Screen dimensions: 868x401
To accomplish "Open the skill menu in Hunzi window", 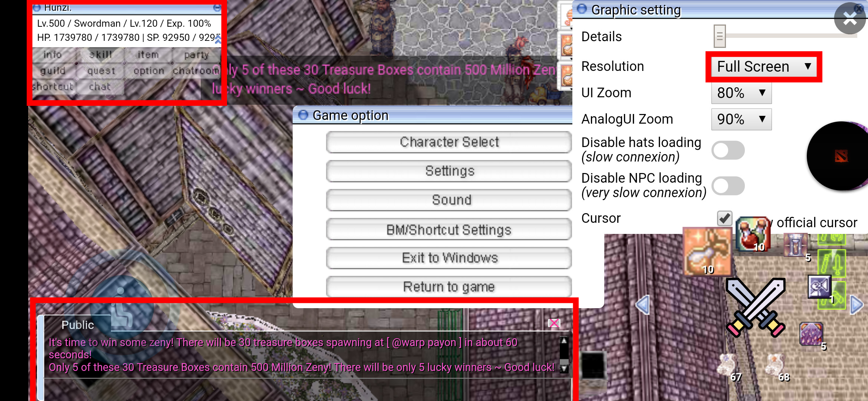I will [101, 55].
